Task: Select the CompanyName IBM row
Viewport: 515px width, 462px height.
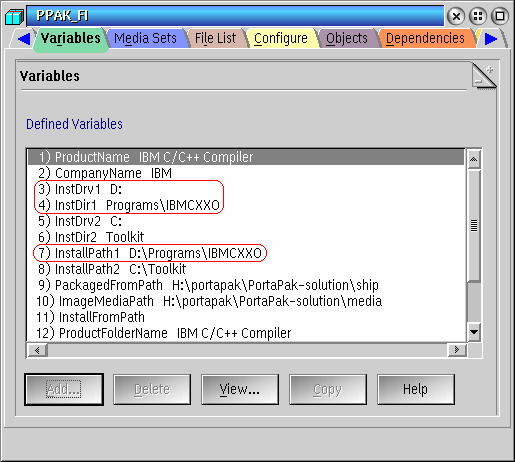Action: coord(246,173)
